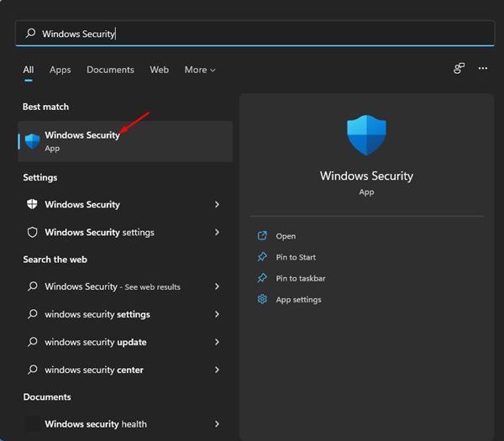Select the Web filter tab
The width and height of the screenshot is (504, 441).
160,70
